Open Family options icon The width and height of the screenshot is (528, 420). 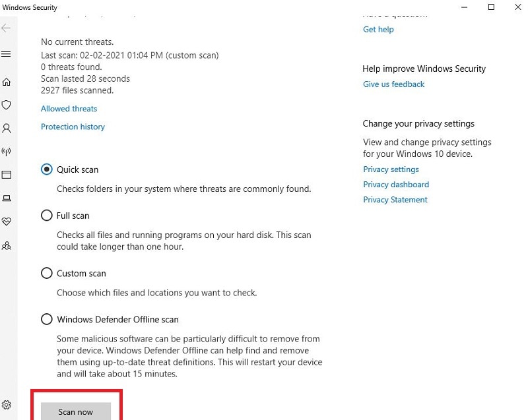tap(7, 245)
